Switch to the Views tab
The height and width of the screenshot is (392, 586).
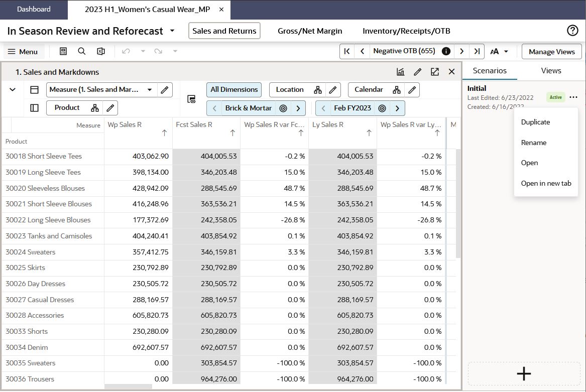click(x=551, y=71)
